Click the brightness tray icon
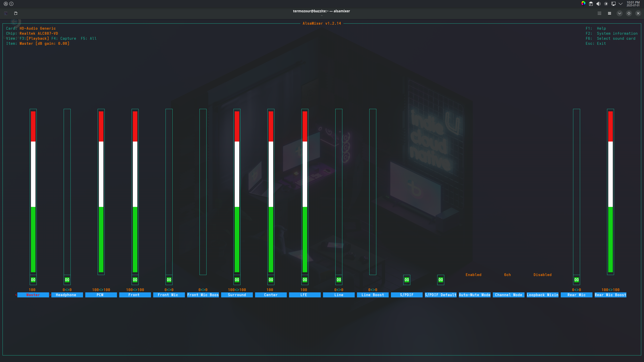This screenshot has width=644, height=362. pyautogui.click(x=606, y=4)
